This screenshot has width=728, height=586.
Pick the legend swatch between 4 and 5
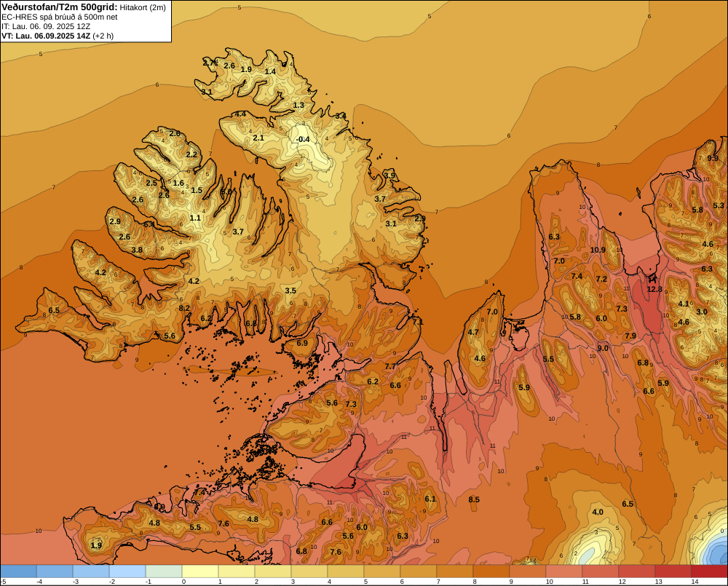point(346,571)
